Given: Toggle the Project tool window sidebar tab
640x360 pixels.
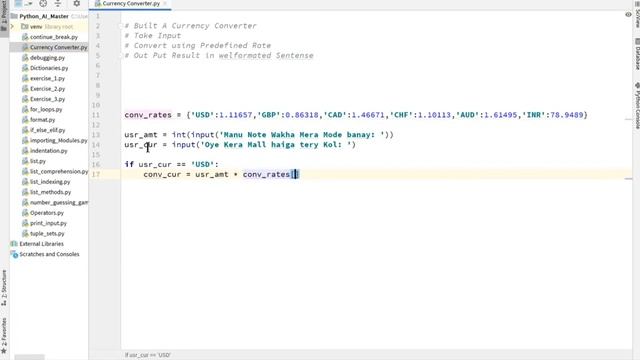Looking at the screenshot, I should pos(4,18).
